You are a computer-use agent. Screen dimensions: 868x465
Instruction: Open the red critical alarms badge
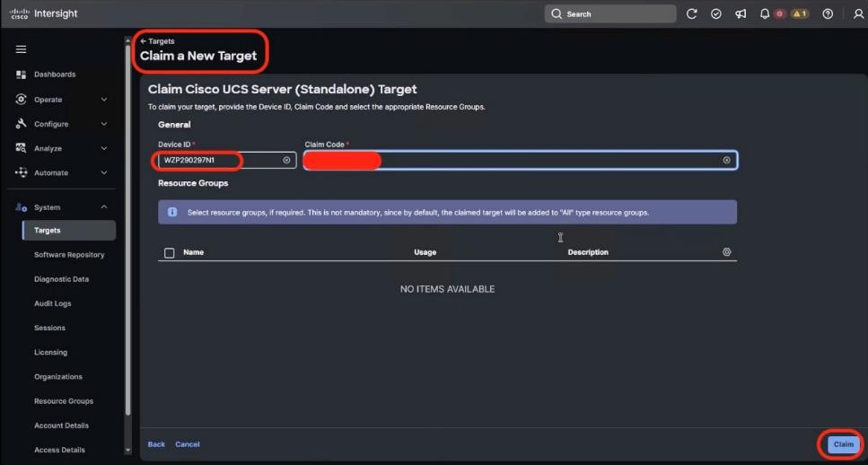(780, 13)
